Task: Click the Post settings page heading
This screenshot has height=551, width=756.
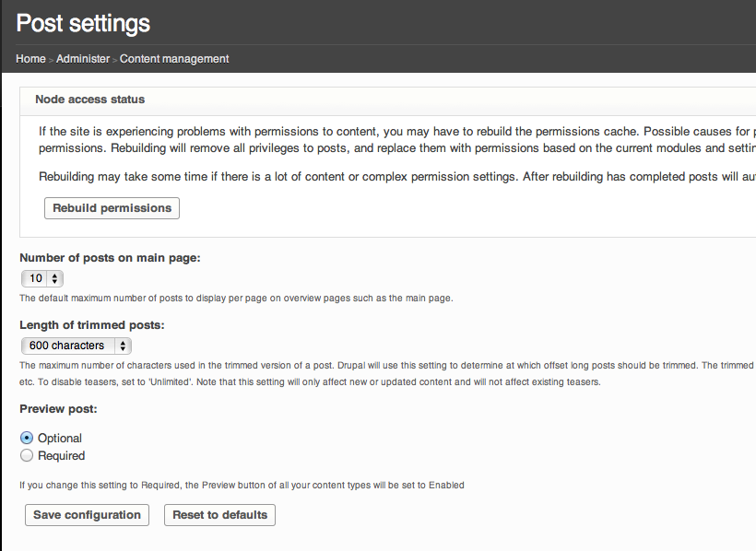Action: pos(83,23)
